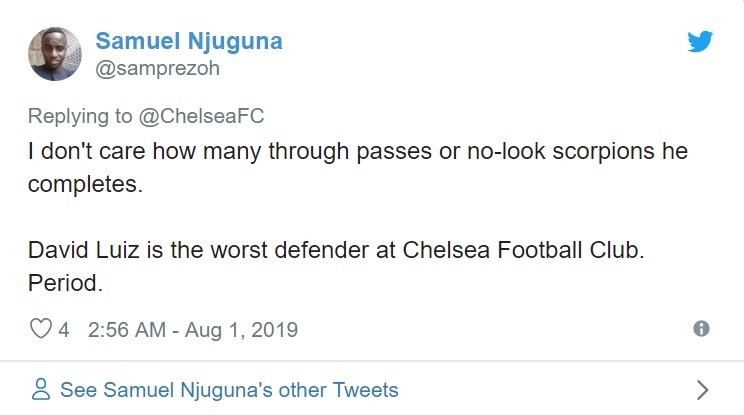Like the tweet with the heart icon
Screen dimensions: 744x415
[x=40, y=329]
